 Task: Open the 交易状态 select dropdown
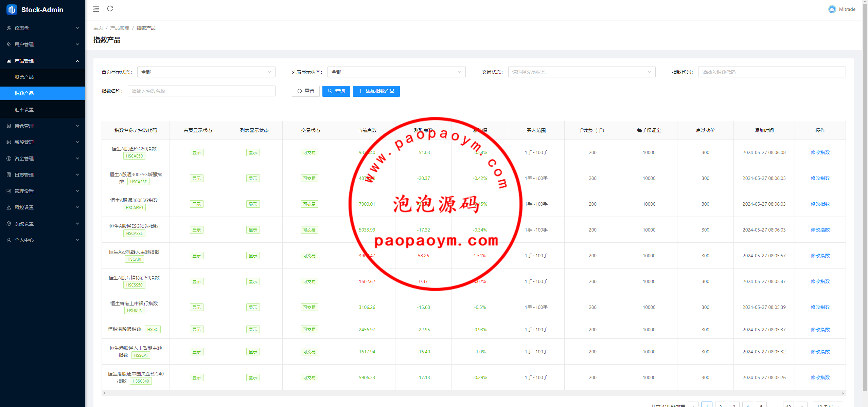[x=582, y=72]
